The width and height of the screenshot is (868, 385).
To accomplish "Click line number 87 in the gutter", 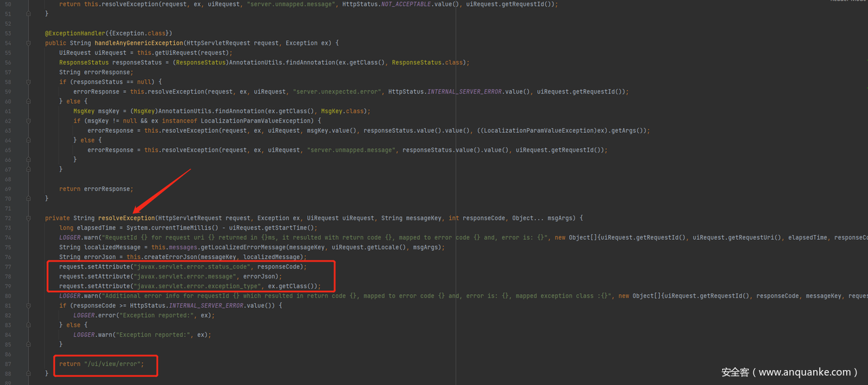I will 8,364.
